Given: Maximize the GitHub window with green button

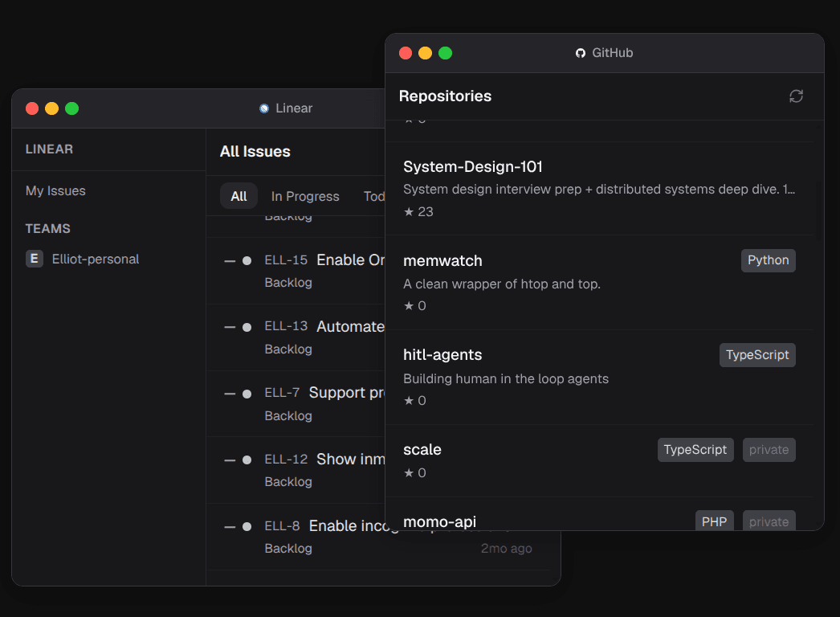Looking at the screenshot, I should [x=445, y=53].
